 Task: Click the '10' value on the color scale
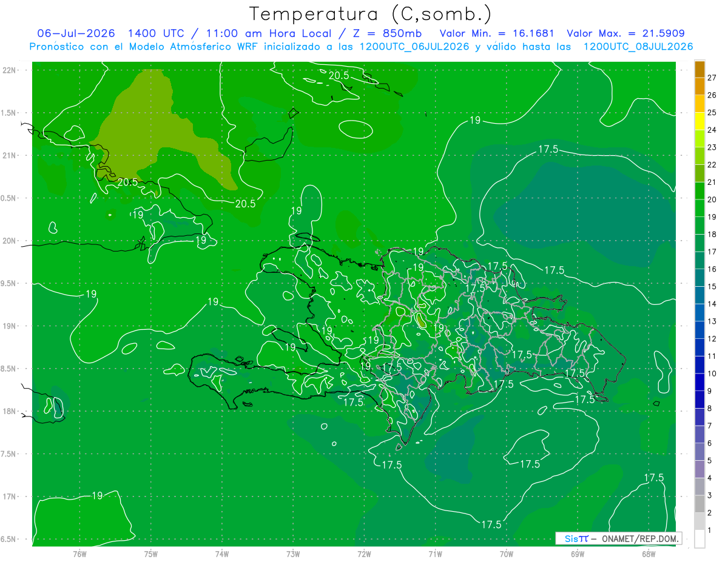click(x=712, y=373)
